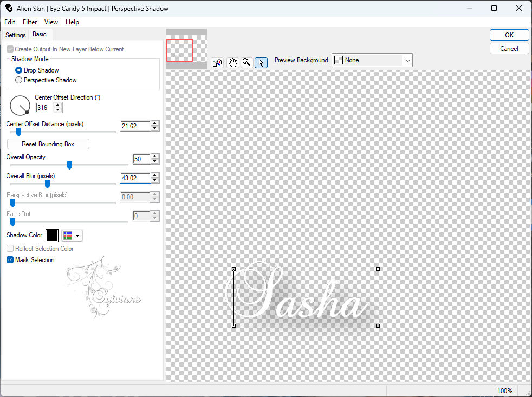Viewport: 532px width, 397px height.
Task: Click the Center Offset Distance value field
Action: 135,126
